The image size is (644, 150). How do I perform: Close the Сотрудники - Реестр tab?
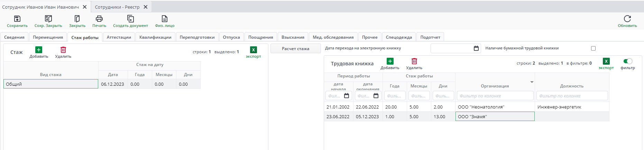tap(146, 7)
